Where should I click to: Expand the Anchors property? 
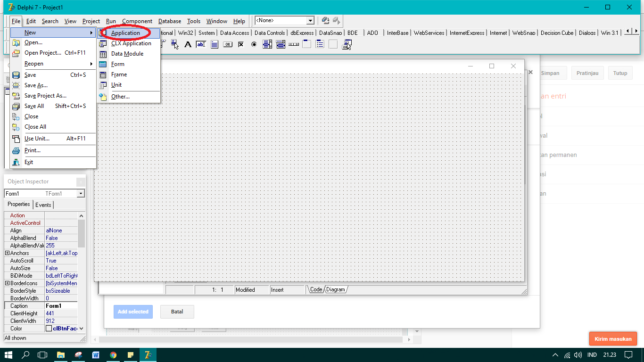7,253
